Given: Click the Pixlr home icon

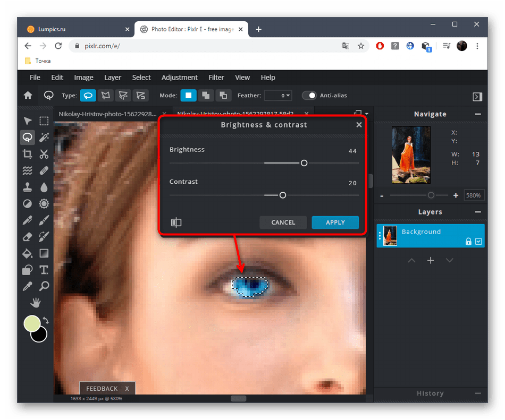Looking at the screenshot, I should [28, 96].
